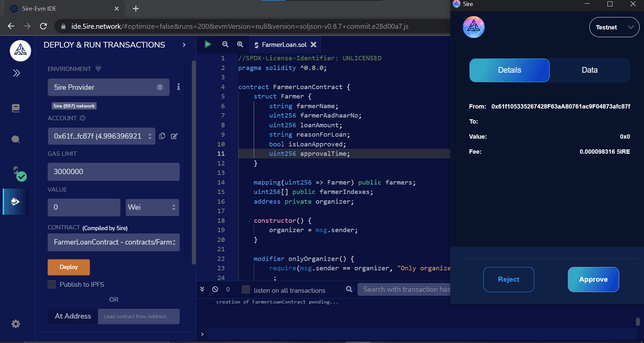Click the Search with transaction hash field
The image size is (644, 343).
(404, 289)
